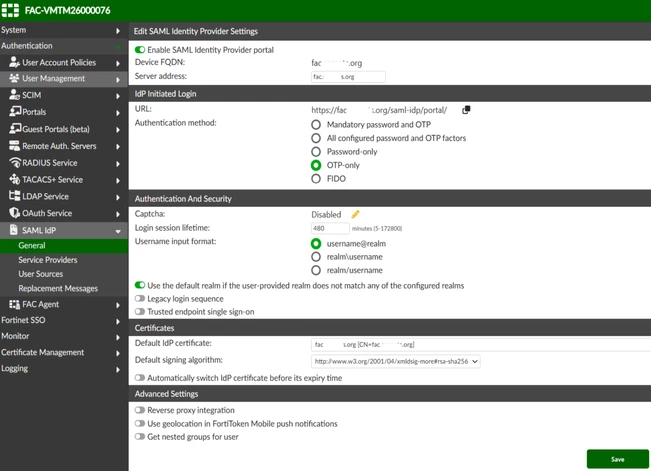Collapse the SAML IdP section arrow
651x471 pixels.
(x=118, y=231)
